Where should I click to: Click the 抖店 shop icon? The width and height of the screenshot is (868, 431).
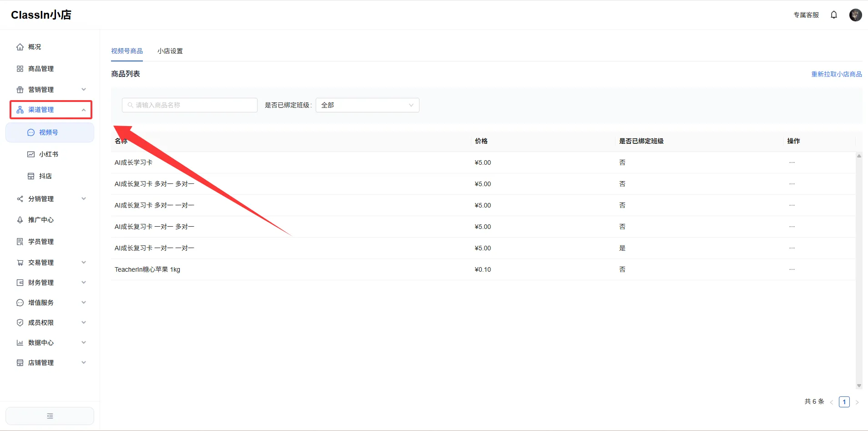[x=31, y=176]
